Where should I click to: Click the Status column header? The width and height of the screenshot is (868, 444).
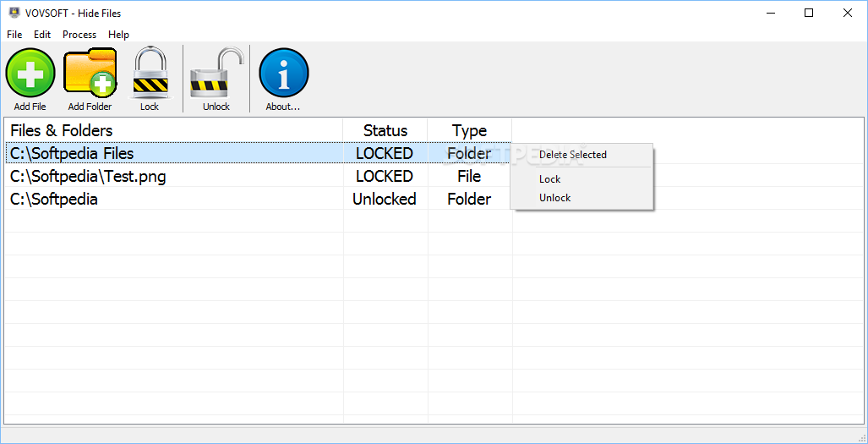pos(385,130)
